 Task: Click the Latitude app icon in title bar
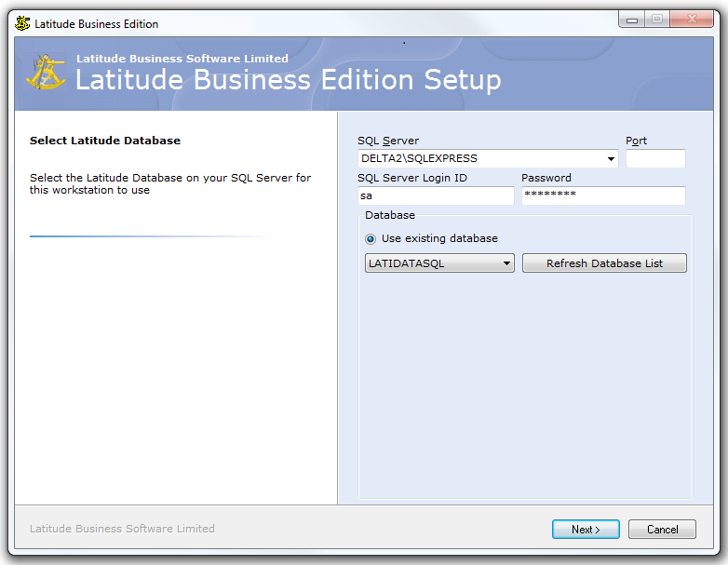point(23,23)
